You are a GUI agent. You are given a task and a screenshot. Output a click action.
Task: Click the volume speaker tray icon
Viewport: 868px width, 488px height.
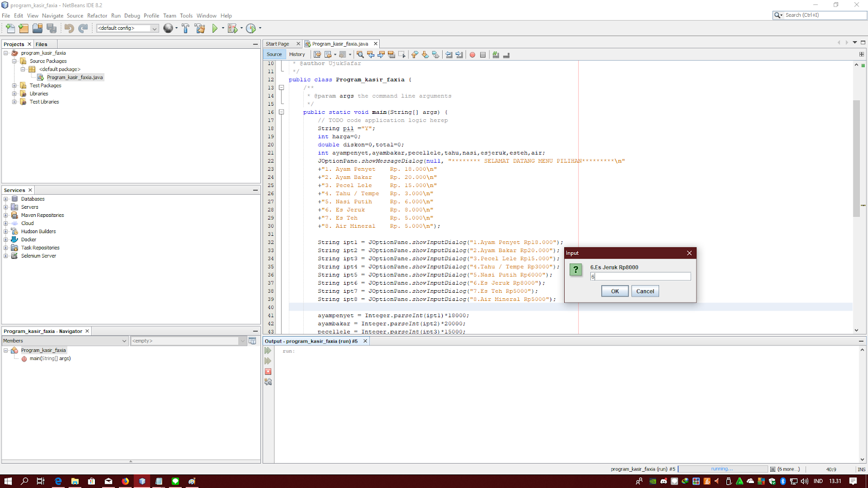click(x=804, y=481)
